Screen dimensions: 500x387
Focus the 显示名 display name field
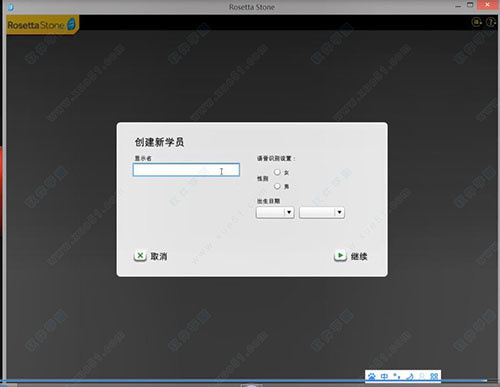[x=186, y=170]
